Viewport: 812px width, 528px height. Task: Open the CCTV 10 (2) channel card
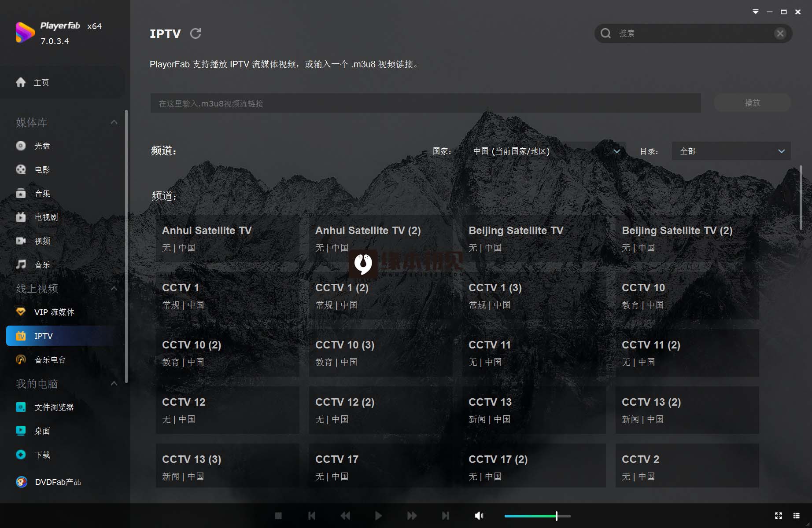[x=228, y=353]
